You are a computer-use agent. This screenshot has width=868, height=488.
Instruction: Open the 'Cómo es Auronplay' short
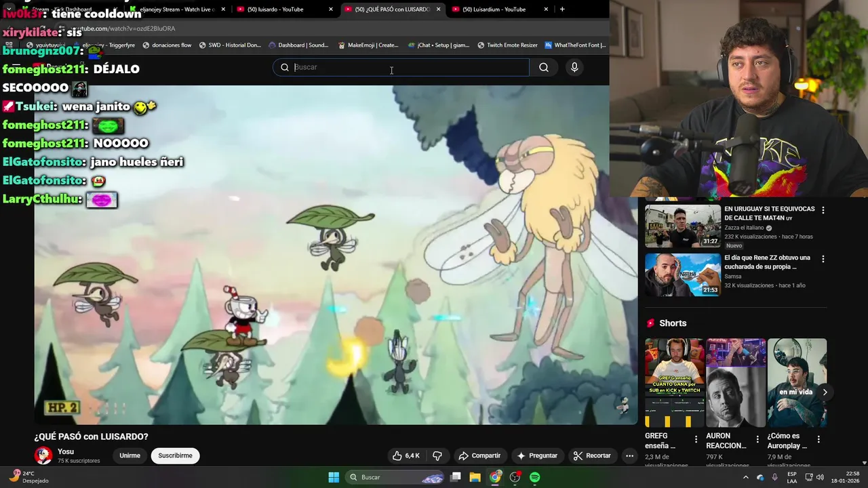point(797,383)
